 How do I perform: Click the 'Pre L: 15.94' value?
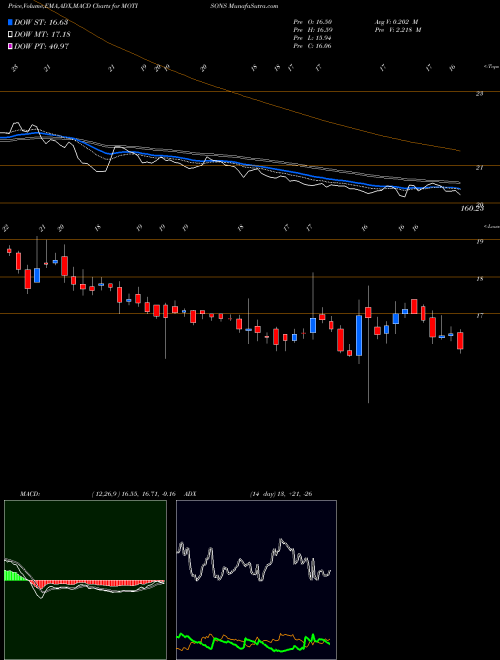pos(313,38)
